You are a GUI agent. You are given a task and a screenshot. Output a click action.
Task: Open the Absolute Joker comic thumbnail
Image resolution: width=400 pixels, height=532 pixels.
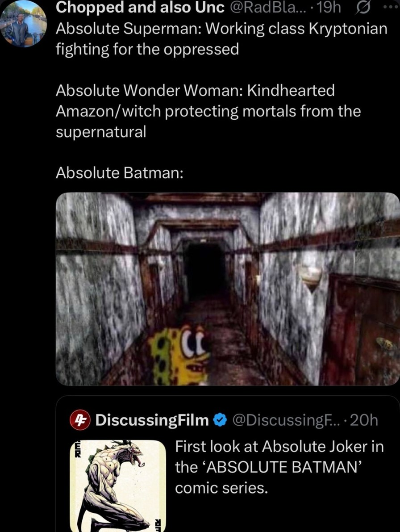[118, 486]
